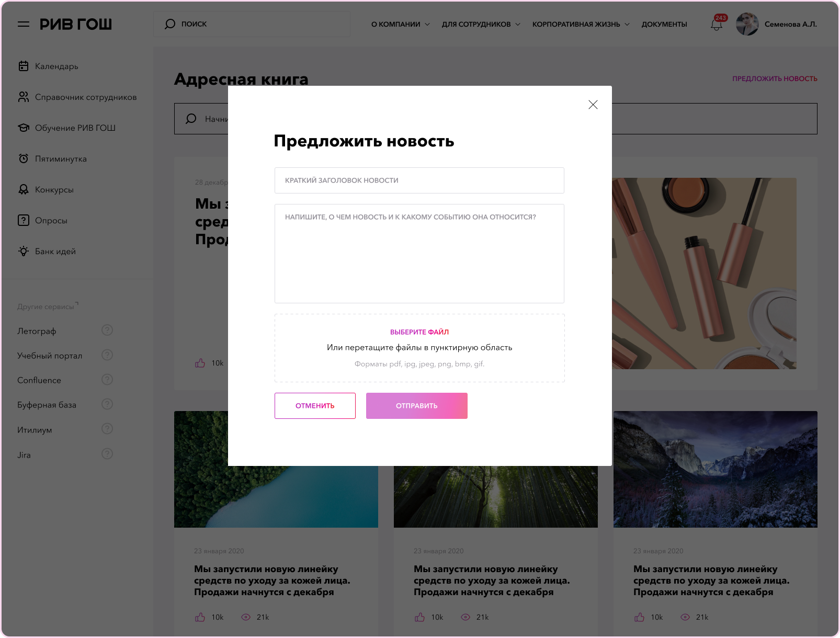The height and width of the screenshot is (638, 840).
Task: Click the ОТМЕНИТЬ button
Action: [315, 406]
